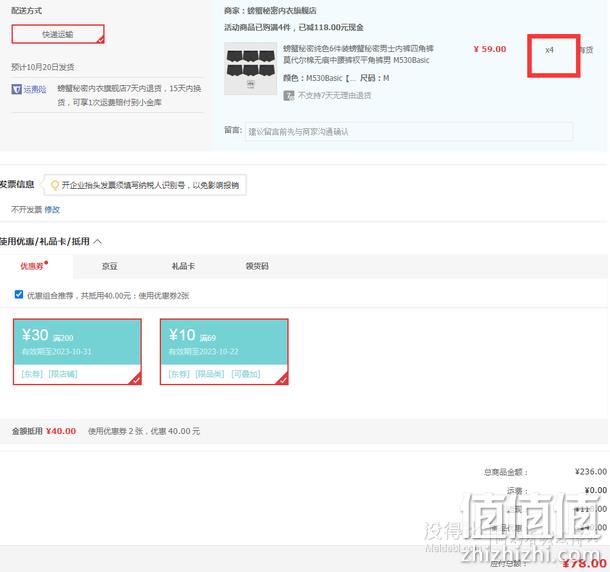610x572 pixels.
Task: Click the 总商品金额 ¥236.00 value
Action: (591, 472)
